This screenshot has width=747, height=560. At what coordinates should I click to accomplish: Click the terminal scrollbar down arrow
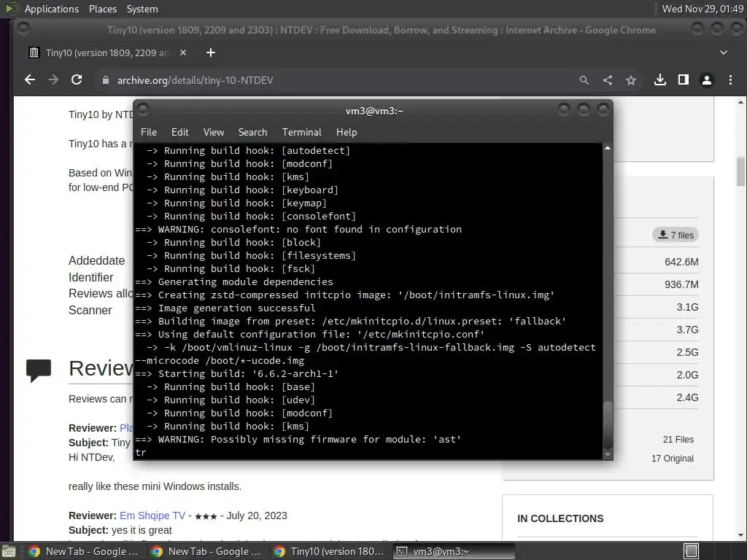[x=608, y=455]
